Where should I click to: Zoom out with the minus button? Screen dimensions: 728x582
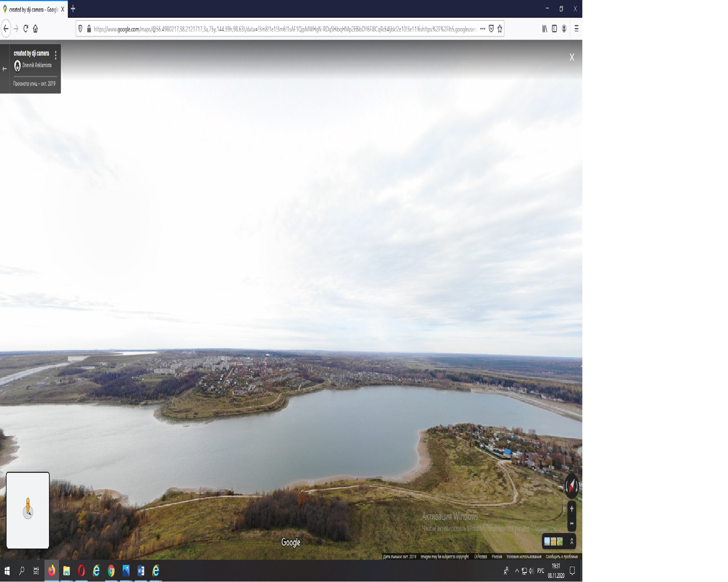[x=571, y=523]
